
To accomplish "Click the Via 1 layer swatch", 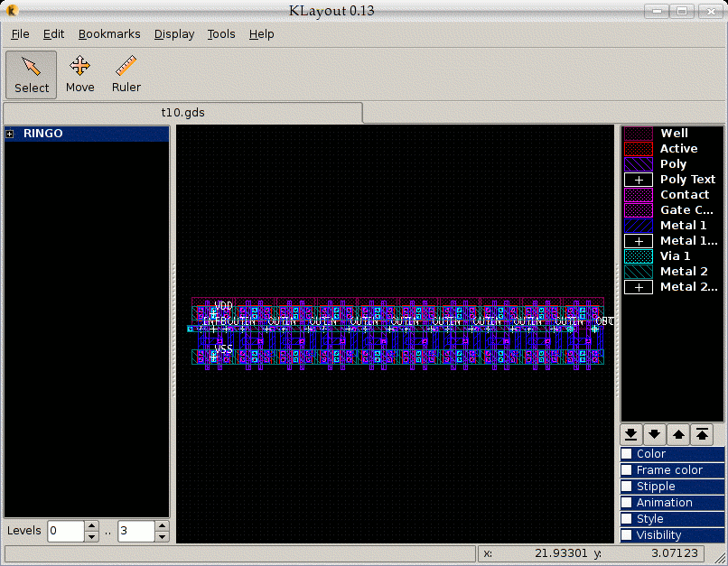I will point(639,255).
